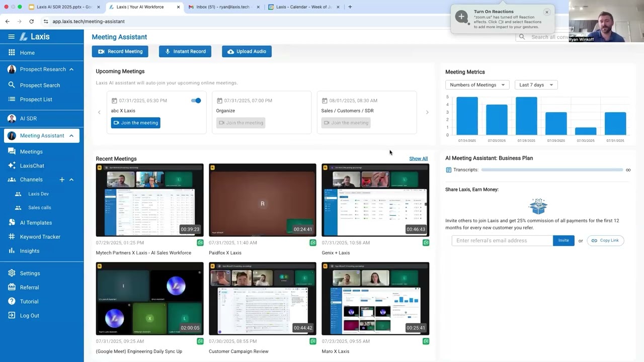Viewport: 644px width, 362px height.
Task: Open the Tutorial help icon
Action: 12,301
